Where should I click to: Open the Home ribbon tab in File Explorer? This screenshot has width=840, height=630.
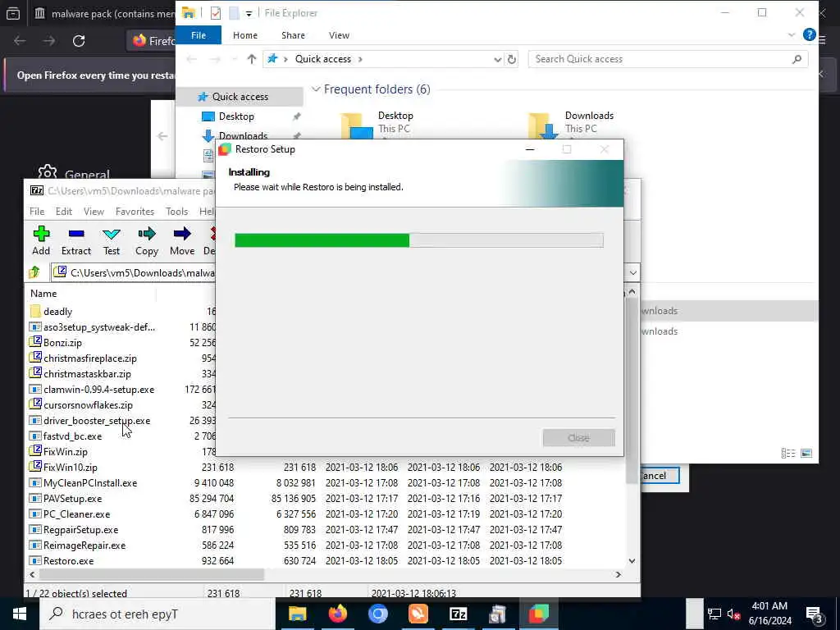pyautogui.click(x=245, y=35)
